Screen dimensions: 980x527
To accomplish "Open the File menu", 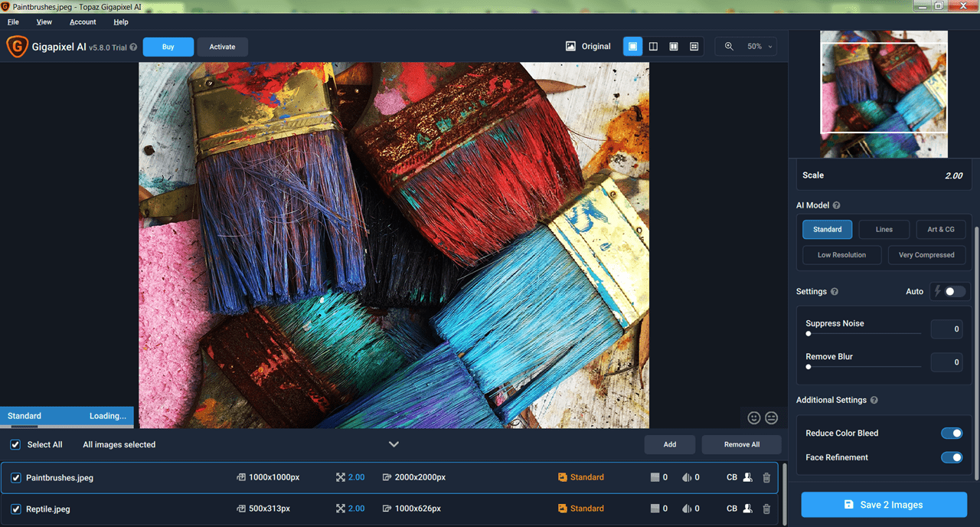I will [x=13, y=22].
